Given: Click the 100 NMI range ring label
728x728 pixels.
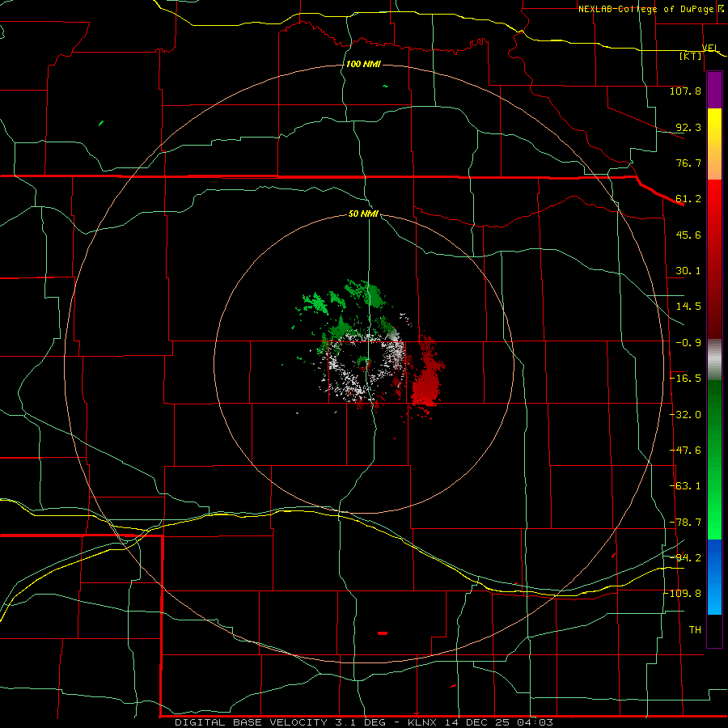Looking at the screenshot, I should point(363,64).
